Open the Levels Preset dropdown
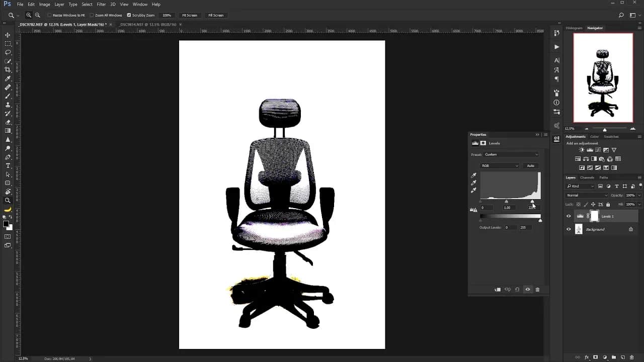This screenshot has width=644, height=362. [x=511, y=154]
